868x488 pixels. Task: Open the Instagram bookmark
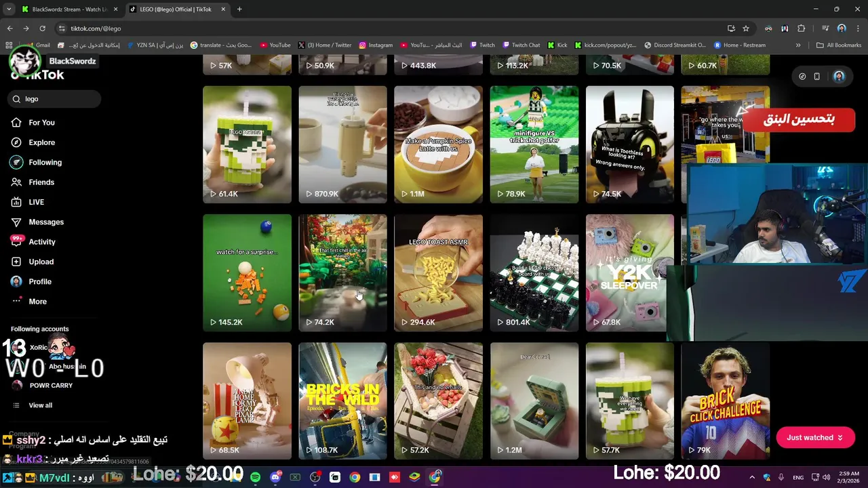point(375,45)
